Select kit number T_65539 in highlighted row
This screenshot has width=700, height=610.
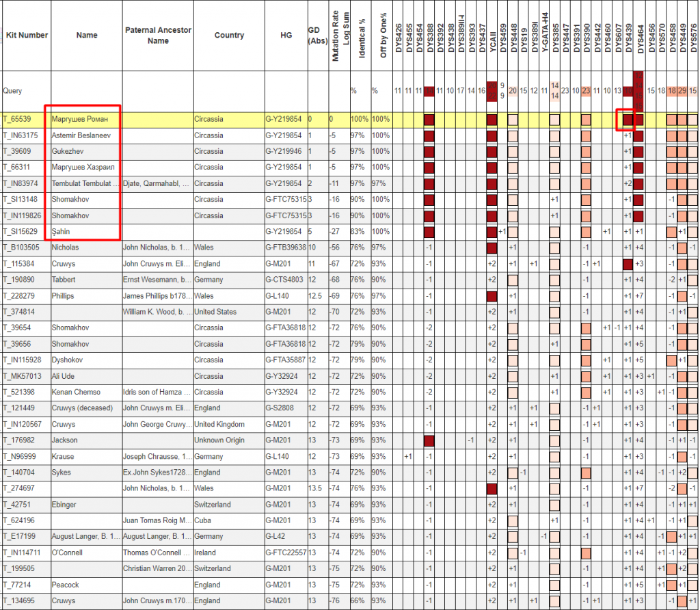[x=17, y=119]
